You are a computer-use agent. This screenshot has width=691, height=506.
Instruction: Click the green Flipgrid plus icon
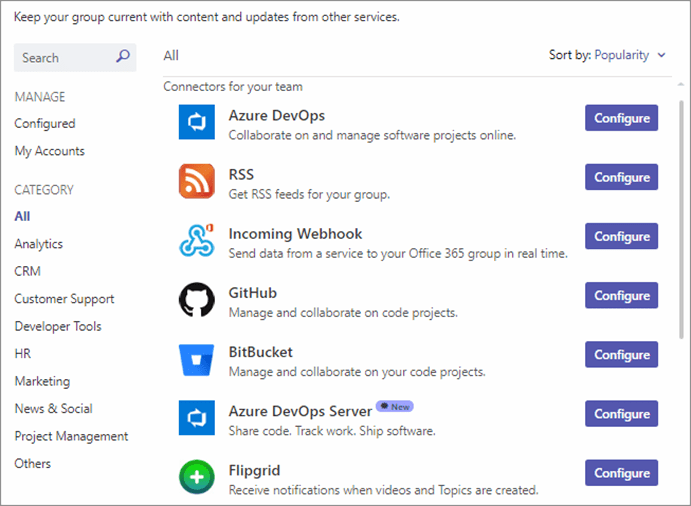197,477
